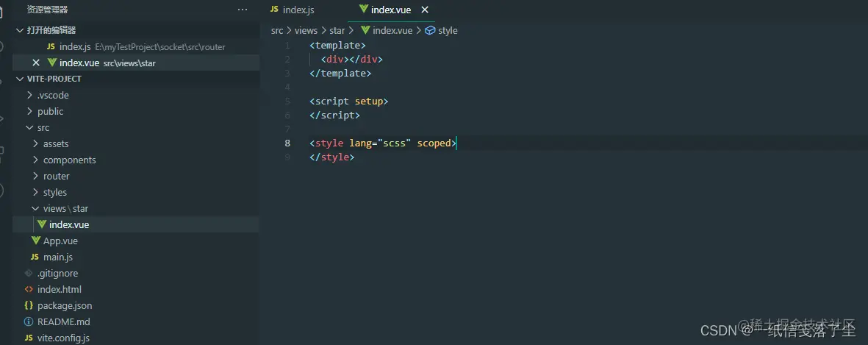
Task: Expand the assets folder
Action: pos(35,143)
